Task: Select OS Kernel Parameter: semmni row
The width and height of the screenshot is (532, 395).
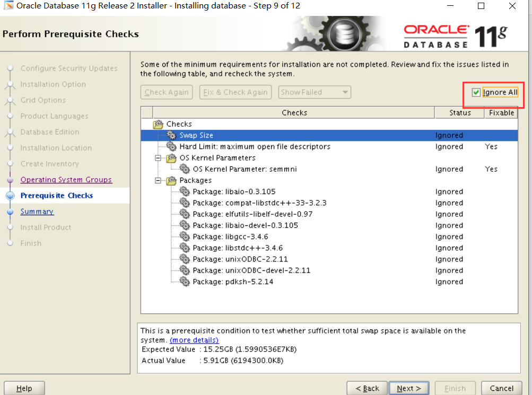Action: [x=329, y=169]
